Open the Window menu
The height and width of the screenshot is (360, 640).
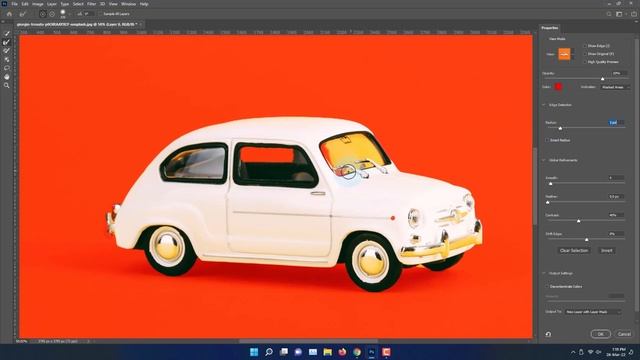[x=128, y=4]
